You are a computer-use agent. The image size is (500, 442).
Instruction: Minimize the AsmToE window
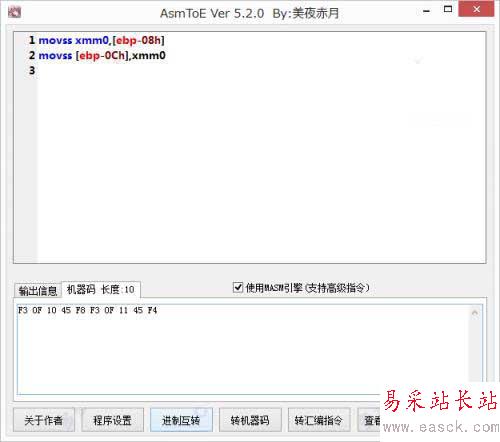tap(426, 11)
